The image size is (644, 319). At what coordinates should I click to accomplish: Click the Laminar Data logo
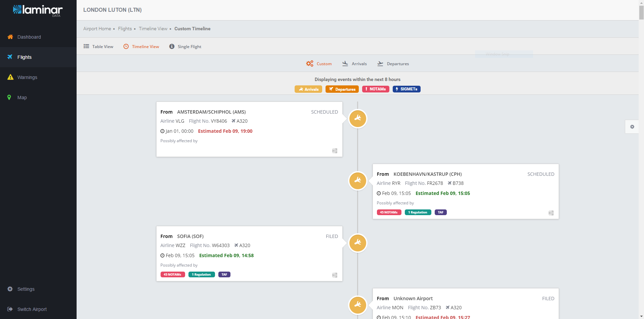(x=38, y=10)
